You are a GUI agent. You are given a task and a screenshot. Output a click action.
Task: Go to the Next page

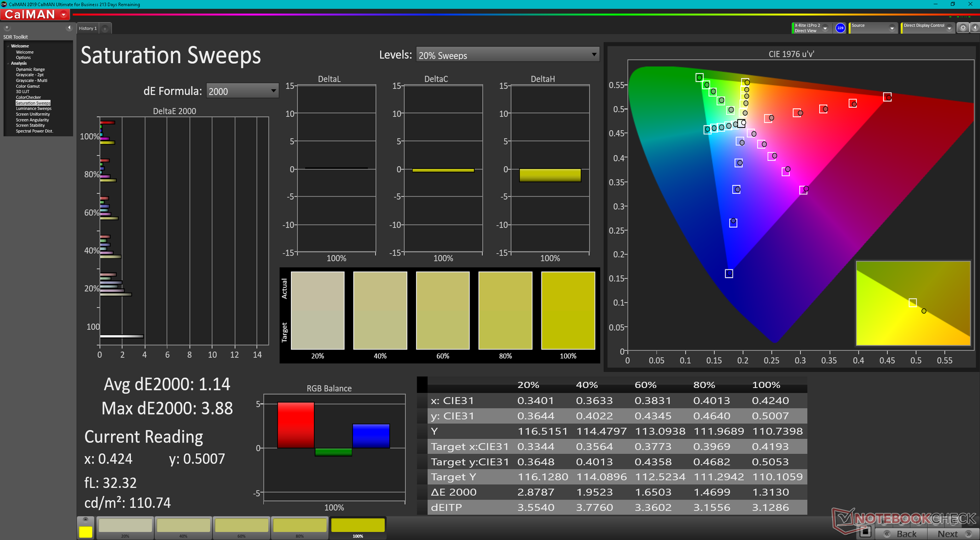(x=953, y=534)
